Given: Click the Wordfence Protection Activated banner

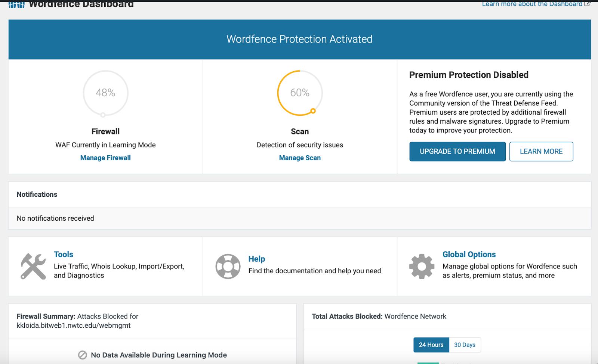Looking at the screenshot, I should (x=299, y=39).
